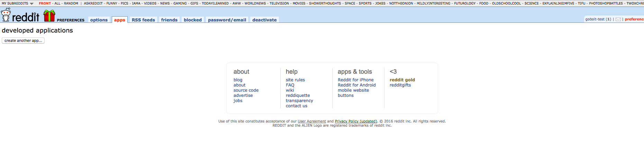
Task: Click the FAQ footer link
Action: point(290,85)
